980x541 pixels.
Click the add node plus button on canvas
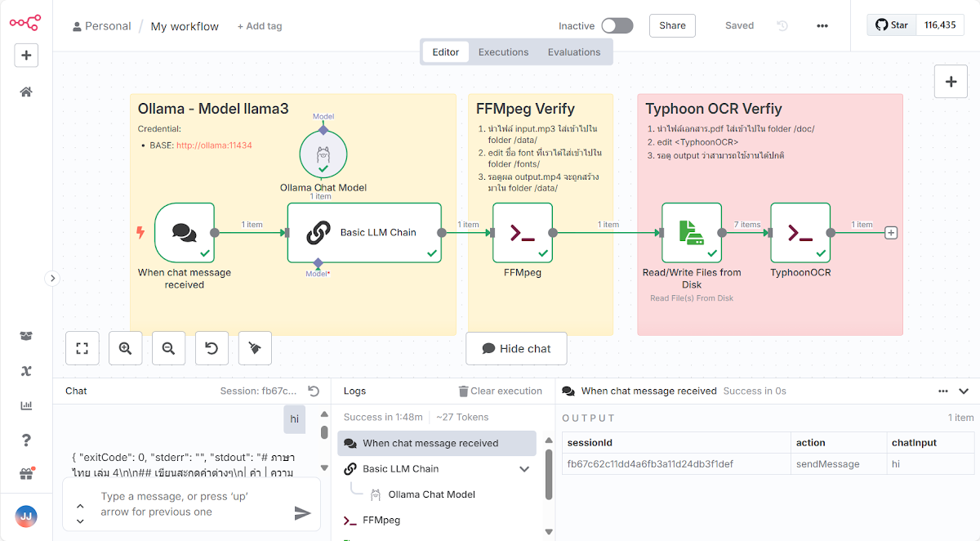click(x=951, y=82)
